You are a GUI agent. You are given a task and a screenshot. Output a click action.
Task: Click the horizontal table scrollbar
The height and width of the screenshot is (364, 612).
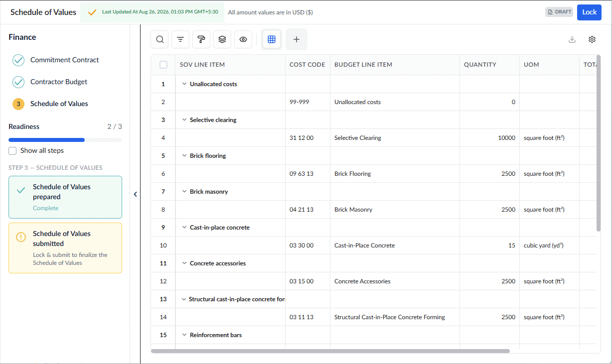[330, 351]
